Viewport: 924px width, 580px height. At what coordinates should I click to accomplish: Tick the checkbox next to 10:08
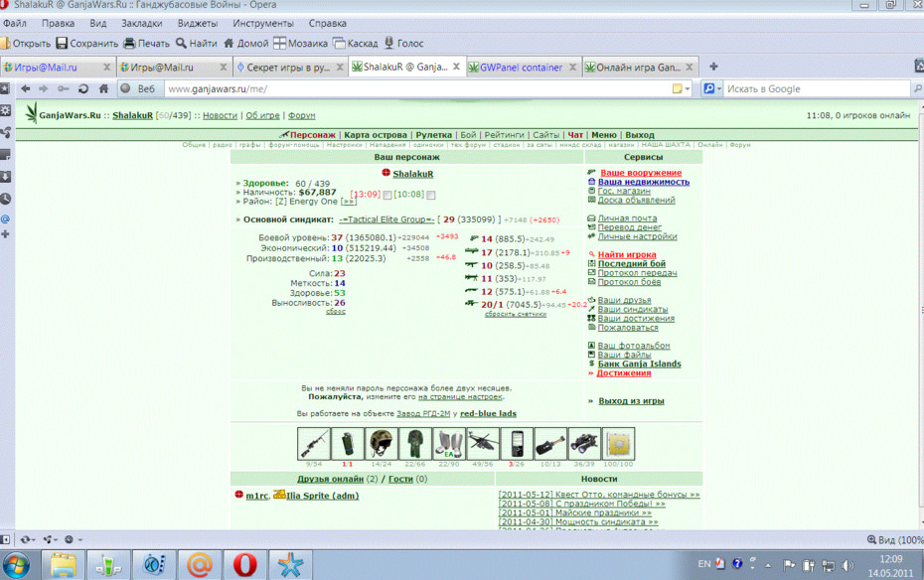pyautogui.click(x=431, y=195)
